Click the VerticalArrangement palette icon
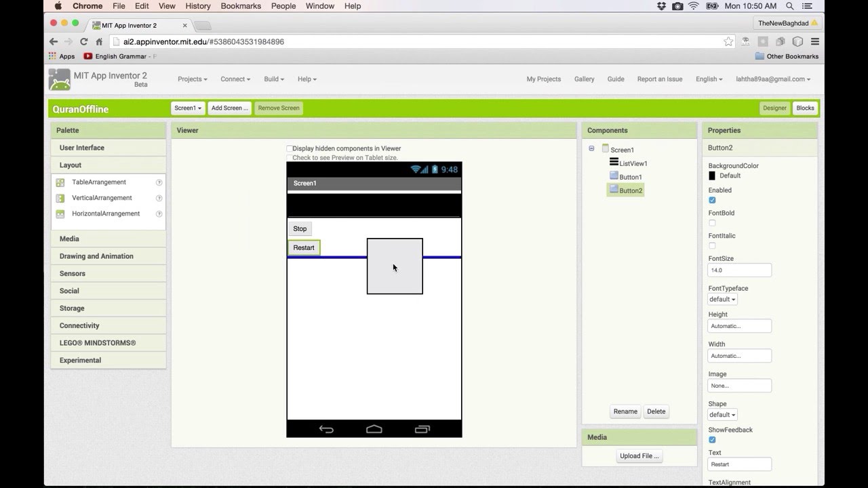 pyautogui.click(x=60, y=198)
